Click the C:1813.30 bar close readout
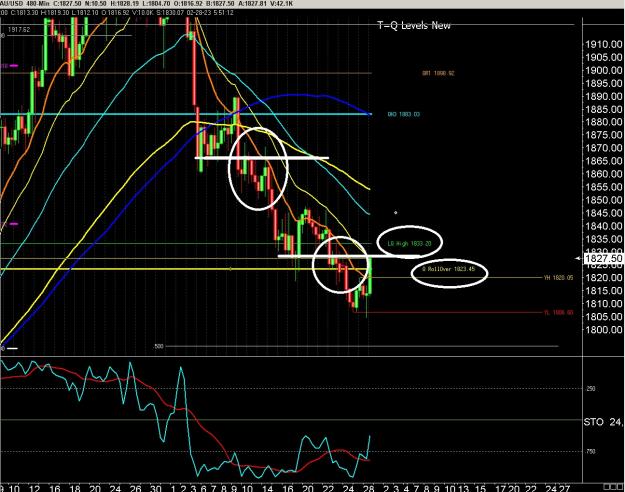The image size is (625, 492). [x=25, y=12]
